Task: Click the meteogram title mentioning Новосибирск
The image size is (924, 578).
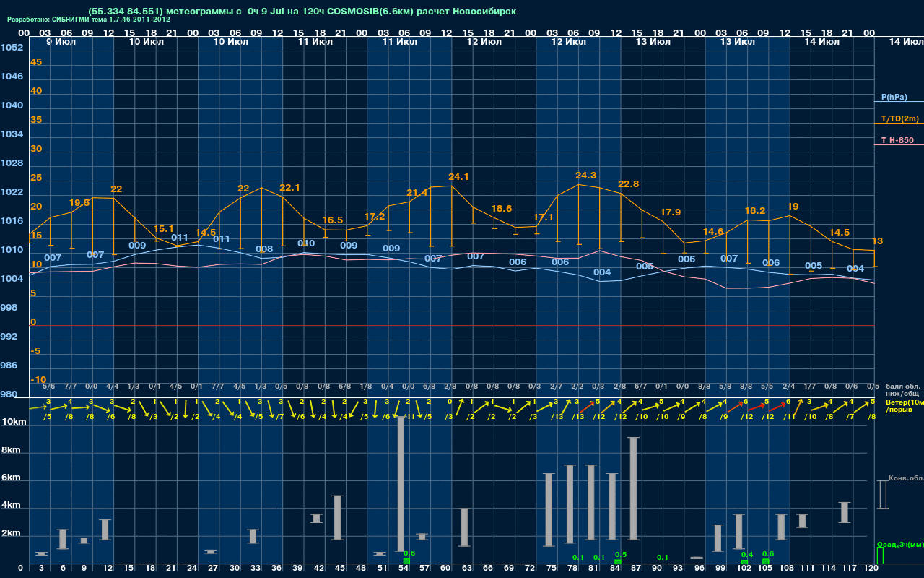Action: (x=302, y=12)
